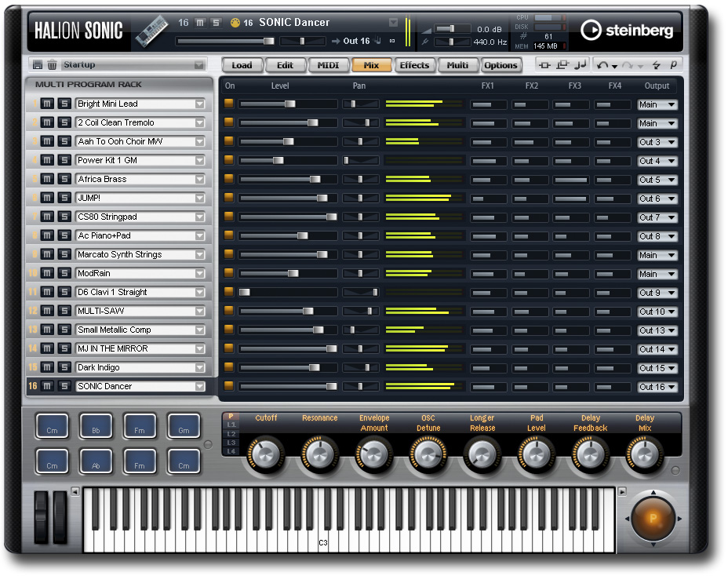Click the C3 key on the keyboard
Viewport: 728px width, 576px height.
point(323,520)
